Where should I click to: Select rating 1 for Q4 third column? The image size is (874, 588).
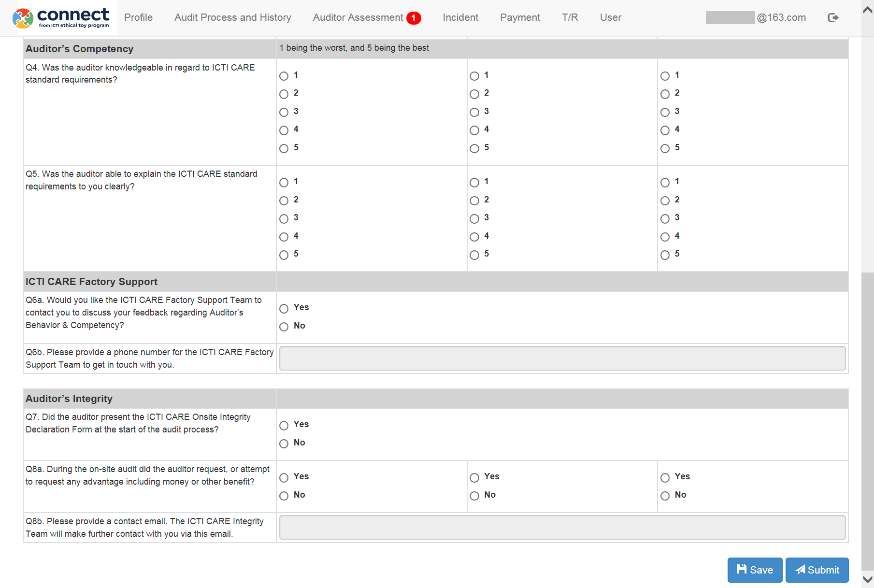pyautogui.click(x=665, y=76)
